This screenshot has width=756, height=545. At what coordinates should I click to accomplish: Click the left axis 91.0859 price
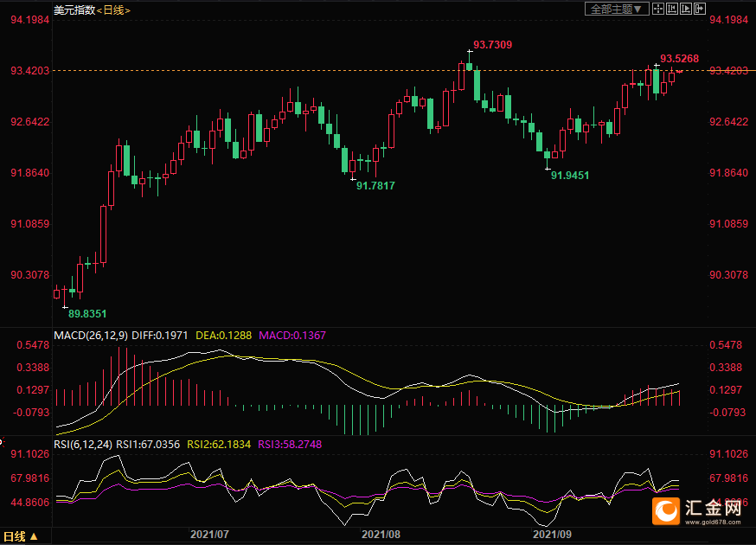click(x=30, y=224)
